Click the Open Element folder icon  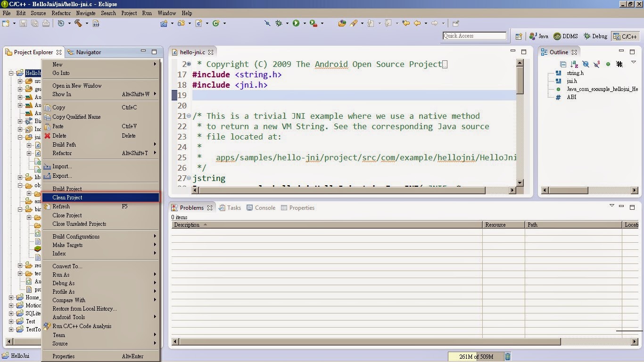(x=342, y=23)
